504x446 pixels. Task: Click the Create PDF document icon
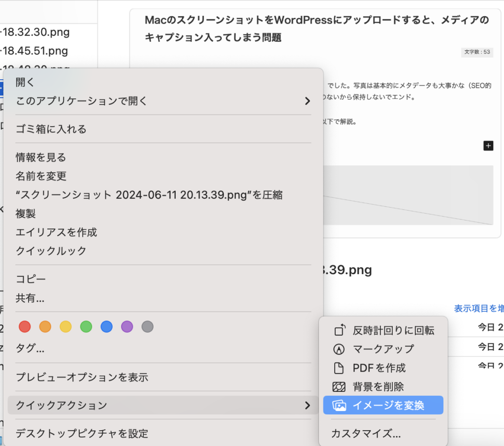click(x=340, y=368)
